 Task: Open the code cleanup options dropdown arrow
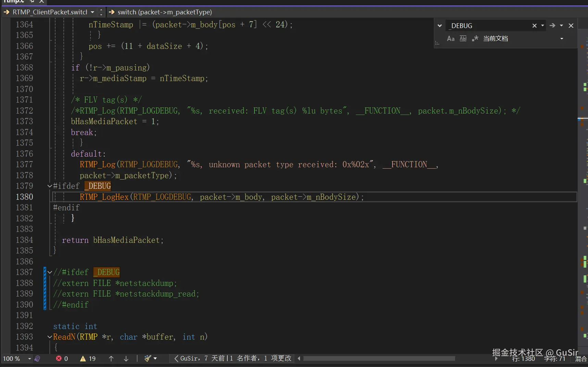[155, 358]
